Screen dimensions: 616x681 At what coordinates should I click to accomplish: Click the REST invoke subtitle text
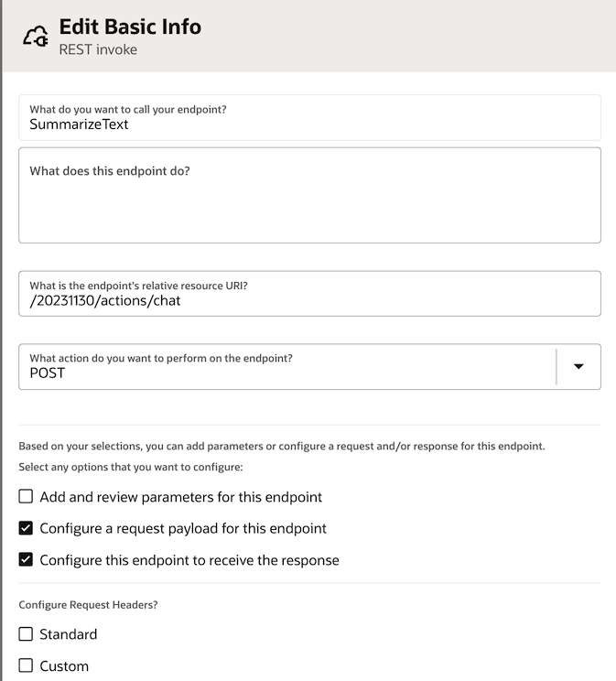pyautogui.click(x=98, y=49)
